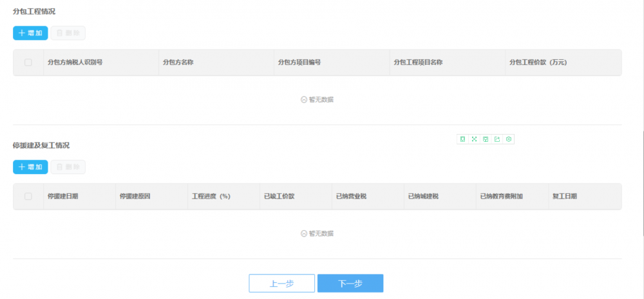Click the 复工日期 column header

(565, 196)
